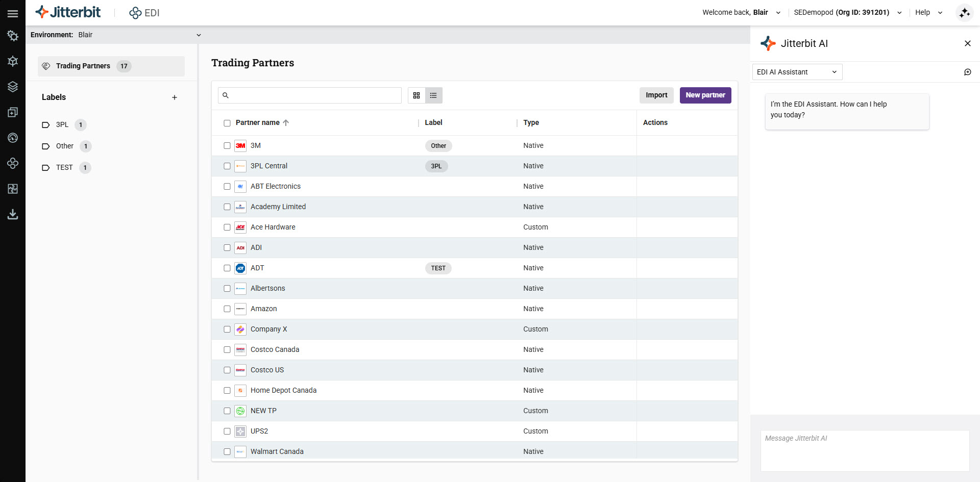Click the Company X partner logo

(240, 329)
